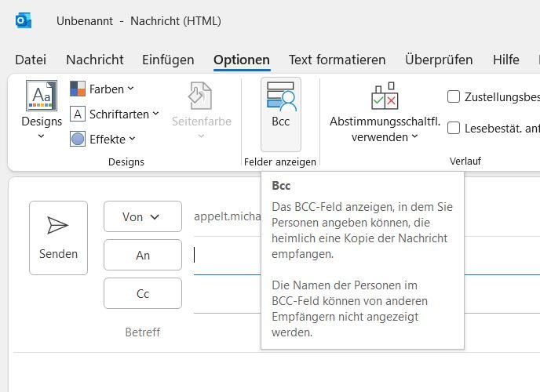The image size is (540, 392).
Task: Send the message with Senden button
Action: pyautogui.click(x=58, y=238)
